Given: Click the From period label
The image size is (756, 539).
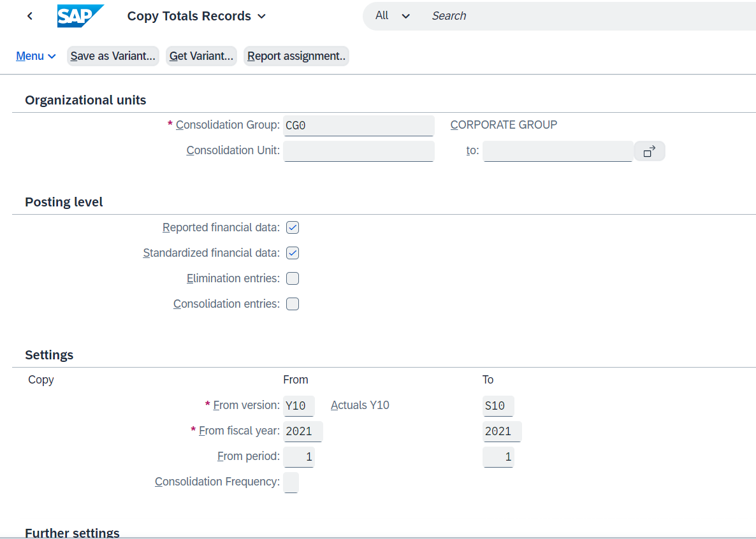Looking at the screenshot, I should click(x=249, y=457).
